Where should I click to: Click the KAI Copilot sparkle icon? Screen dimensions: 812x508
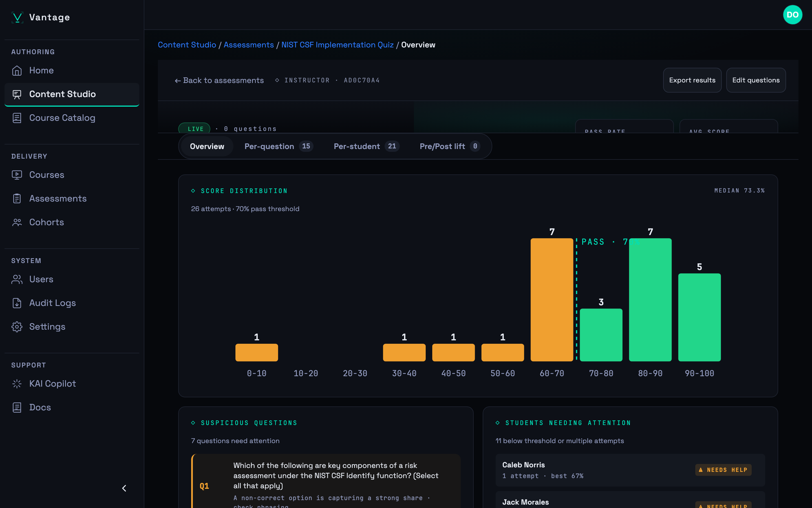tap(17, 384)
